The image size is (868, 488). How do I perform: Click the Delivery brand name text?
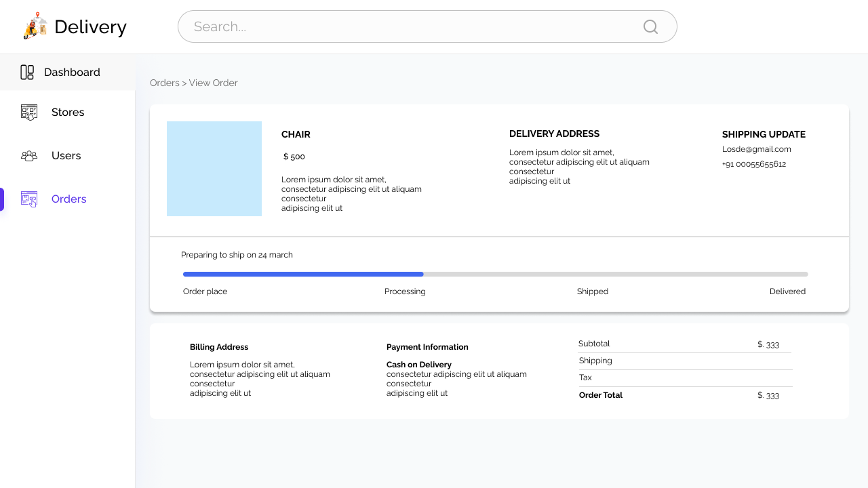click(90, 27)
